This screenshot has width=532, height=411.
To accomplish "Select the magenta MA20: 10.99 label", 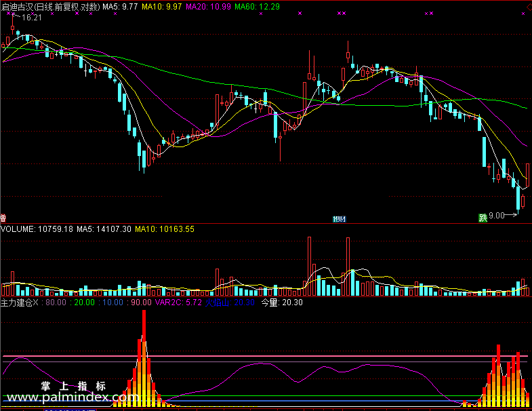I will [x=208, y=7].
